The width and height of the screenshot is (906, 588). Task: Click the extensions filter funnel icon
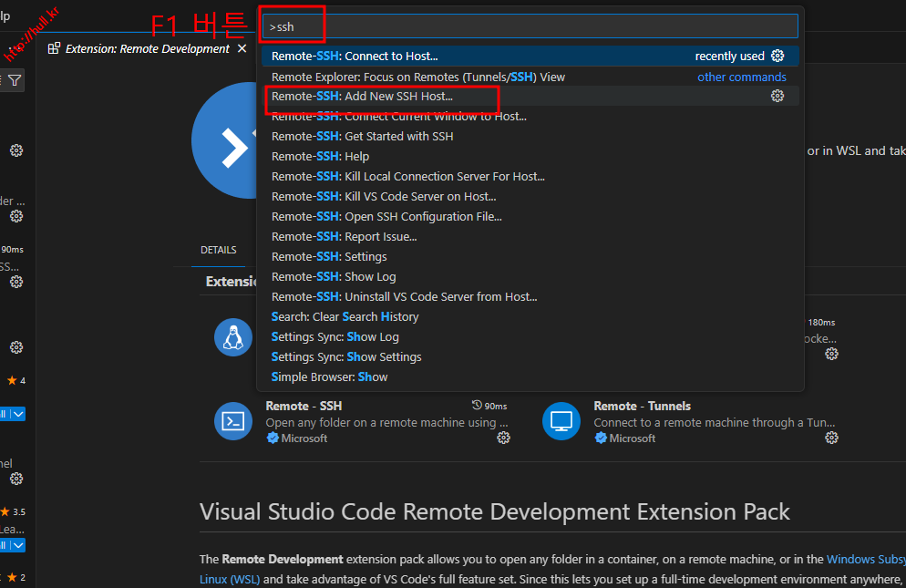(15, 81)
